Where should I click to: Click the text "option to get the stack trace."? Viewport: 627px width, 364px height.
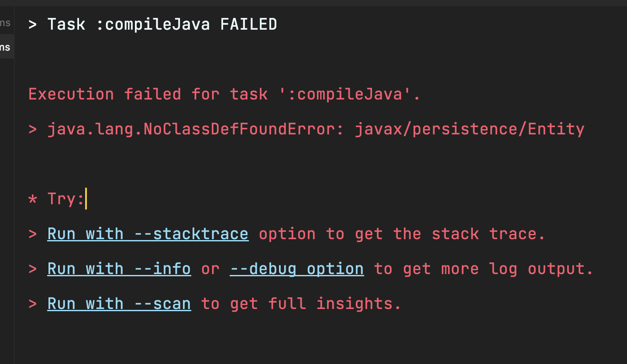(x=402, y=234)
